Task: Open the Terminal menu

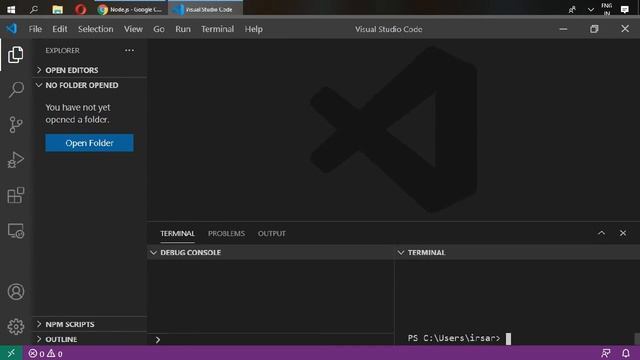Action: tap(218, 29)
